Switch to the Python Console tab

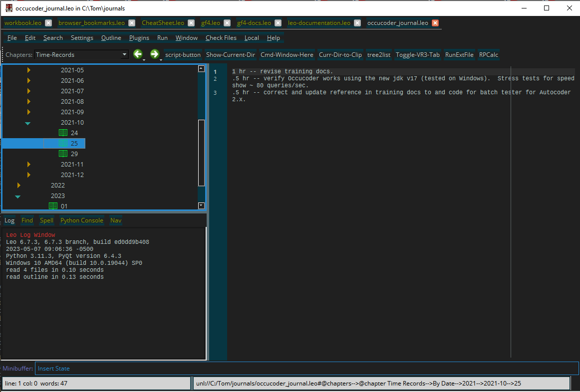81,220
